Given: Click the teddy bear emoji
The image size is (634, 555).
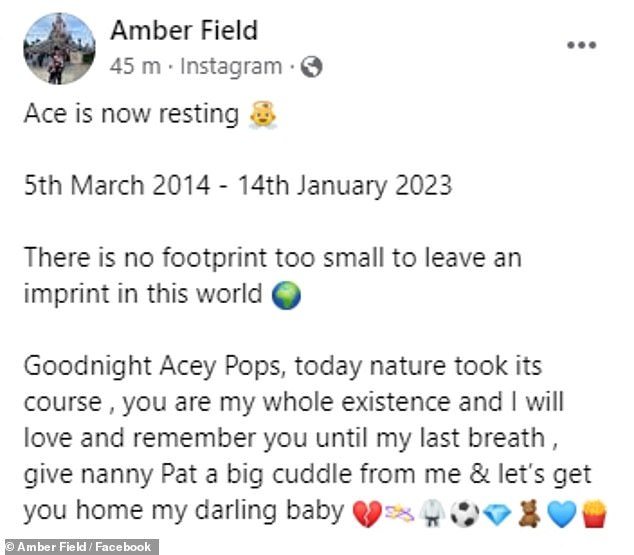Looking at the screenshot, I should 529,513.
